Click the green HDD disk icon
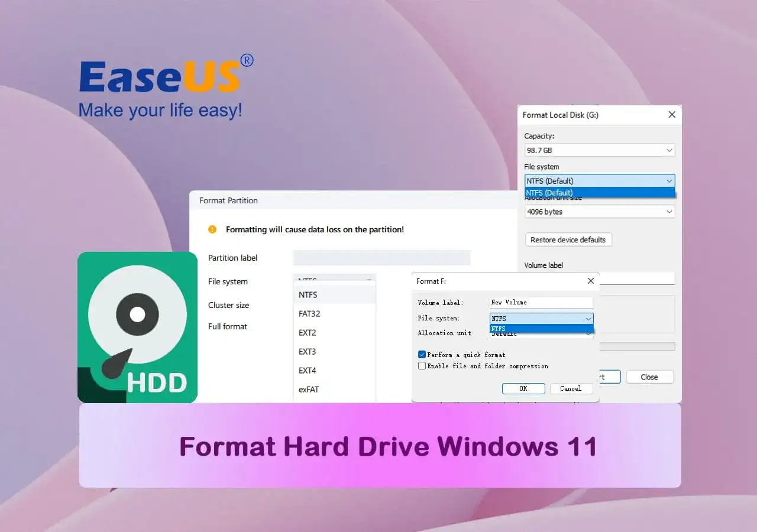The height and width of the screenshot is (532, 757). click(x=137, y=327)
